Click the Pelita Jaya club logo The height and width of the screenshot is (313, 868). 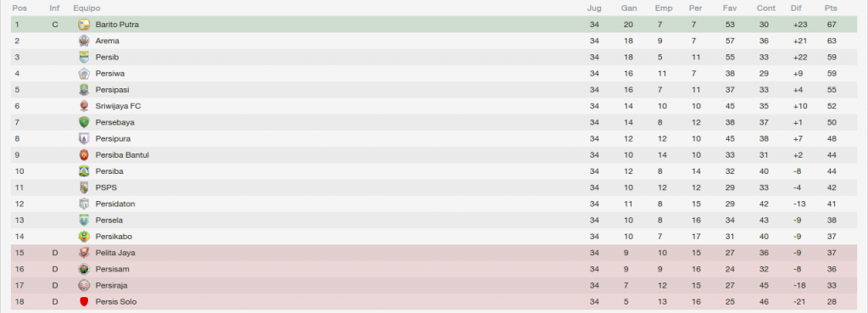[x=84, y=253]
